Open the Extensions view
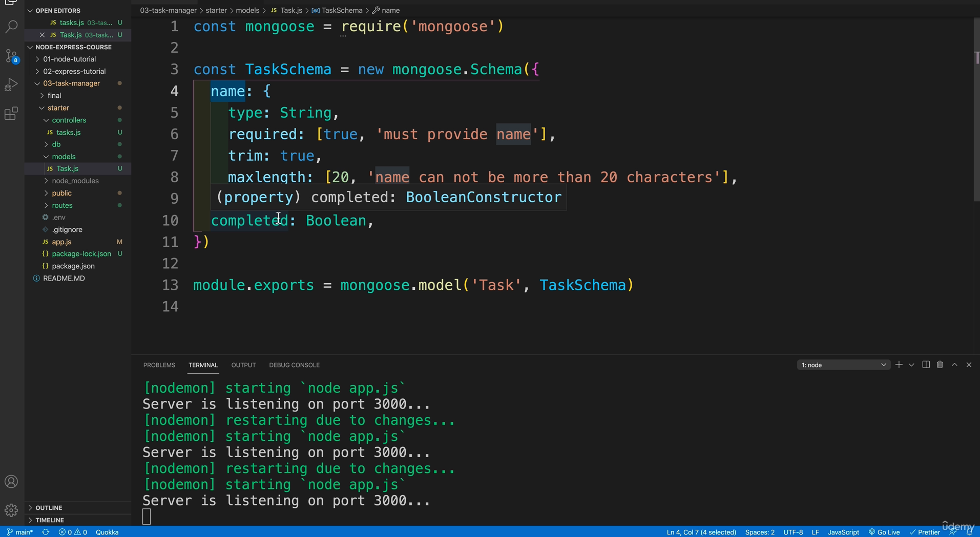Viewport: 980px width, 537px height. click(x=11, y=113)
